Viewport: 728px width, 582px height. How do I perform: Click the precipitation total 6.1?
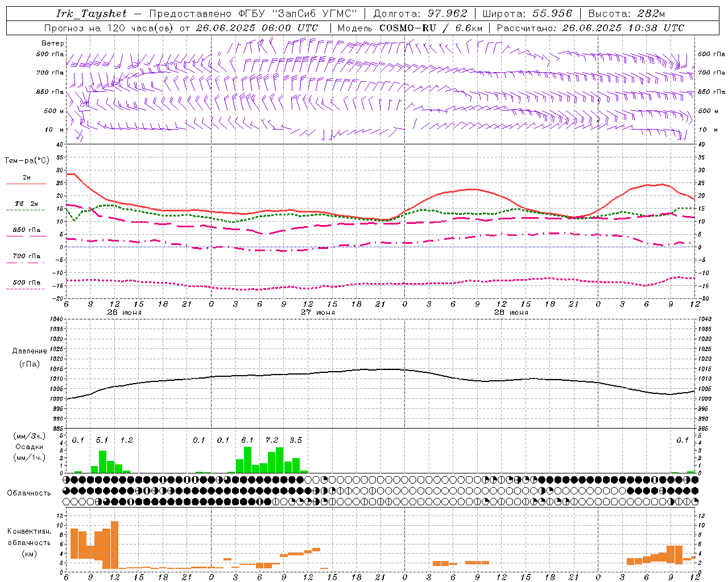247,440
